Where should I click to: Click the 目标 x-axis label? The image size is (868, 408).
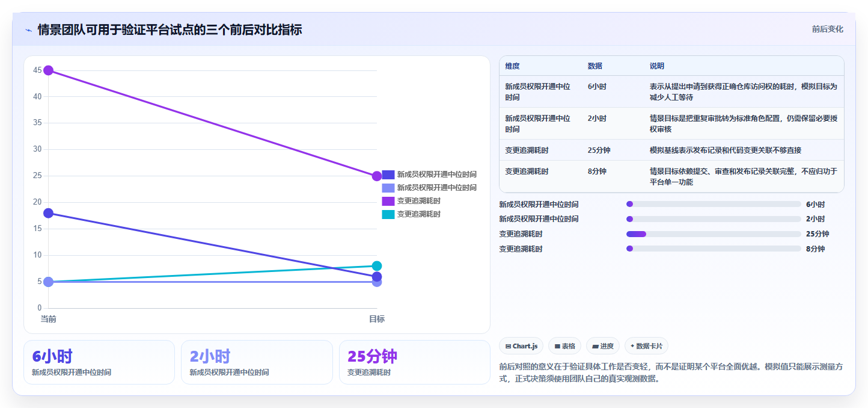(377, 319)
